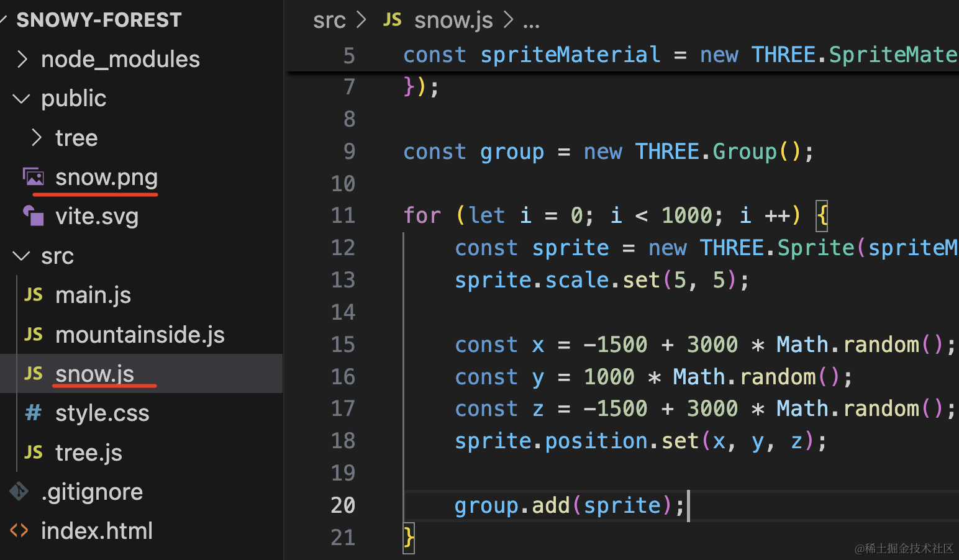Open vite.svg in the explorer
Image resolution: width=959 pixels, height=560 pixels.
click(x=97, y=217)
